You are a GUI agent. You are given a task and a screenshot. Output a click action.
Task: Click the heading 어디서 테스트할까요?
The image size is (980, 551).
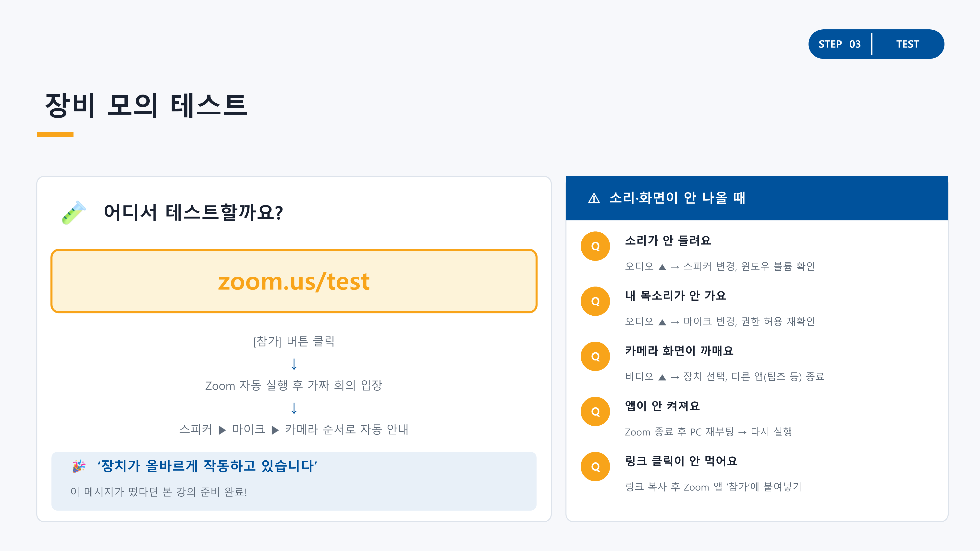click(x=194, y=212)
